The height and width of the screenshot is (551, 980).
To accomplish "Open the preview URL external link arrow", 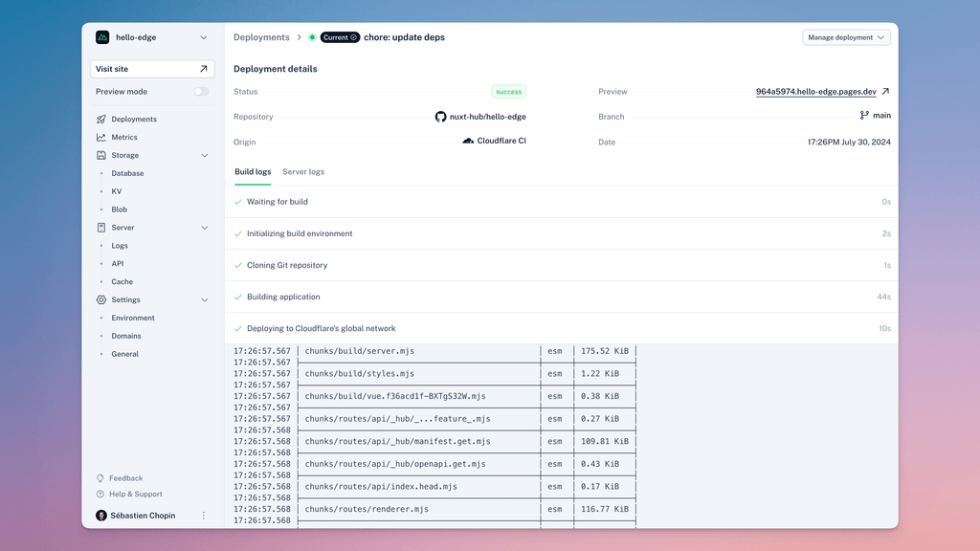I will [x=884, y=91].
